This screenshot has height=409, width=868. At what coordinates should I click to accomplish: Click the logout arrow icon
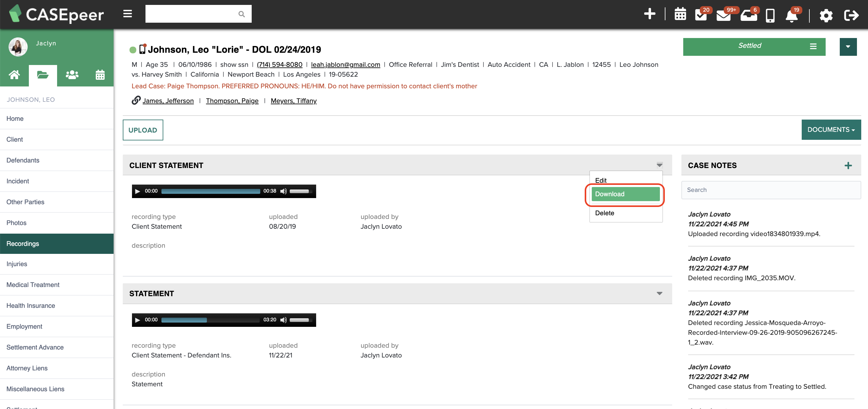(851, 15)
